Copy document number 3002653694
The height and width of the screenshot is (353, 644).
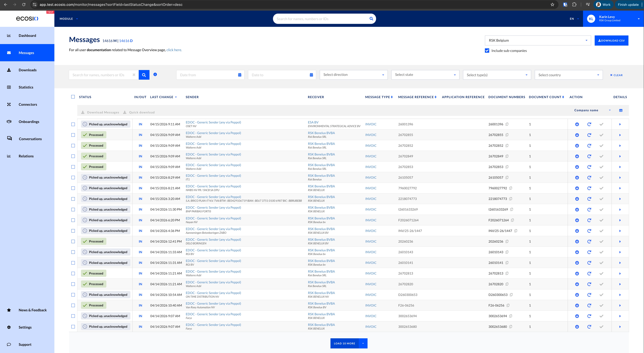[x=511, y=316]
